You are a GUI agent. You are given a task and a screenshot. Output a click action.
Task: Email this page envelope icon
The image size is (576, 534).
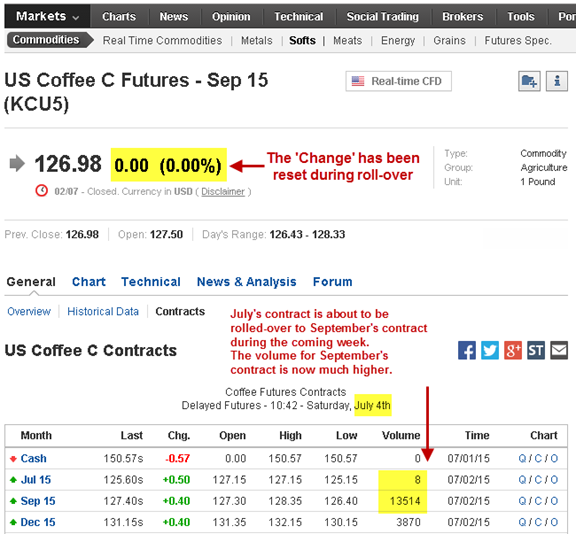[559, 350]
